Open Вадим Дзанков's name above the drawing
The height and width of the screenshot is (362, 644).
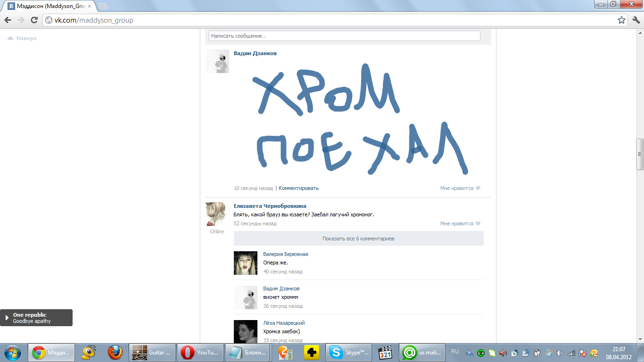255,53
